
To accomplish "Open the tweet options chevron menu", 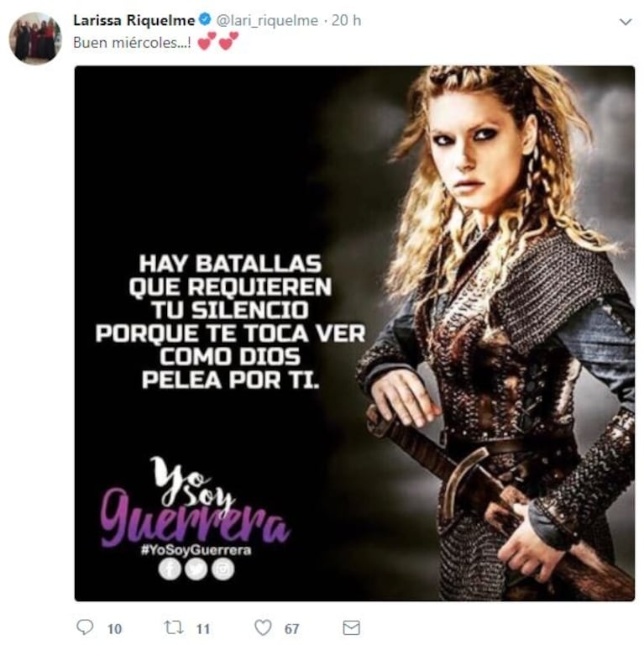I will pyautogui.click(x=626, y=21).
